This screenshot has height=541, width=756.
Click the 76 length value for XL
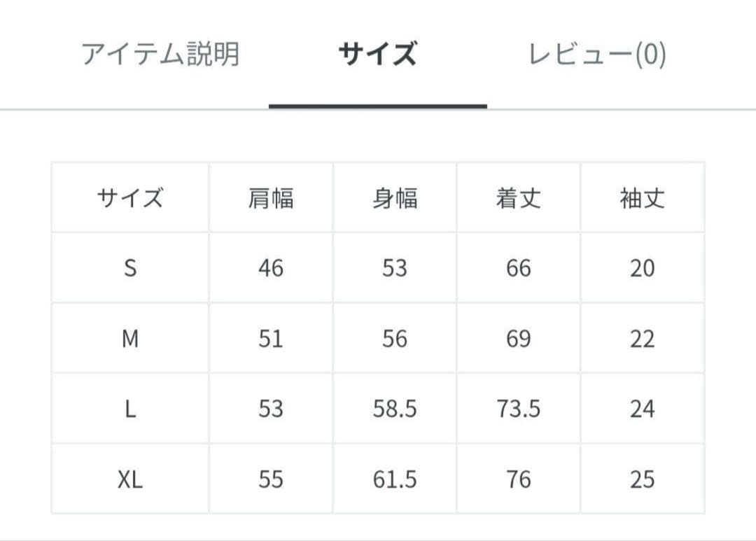coord(519,479)
